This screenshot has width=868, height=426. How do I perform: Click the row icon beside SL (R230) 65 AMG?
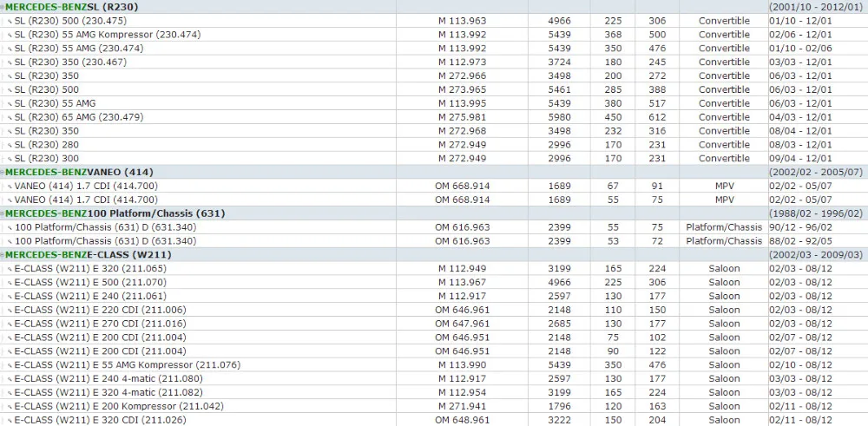tap(10, 118)
